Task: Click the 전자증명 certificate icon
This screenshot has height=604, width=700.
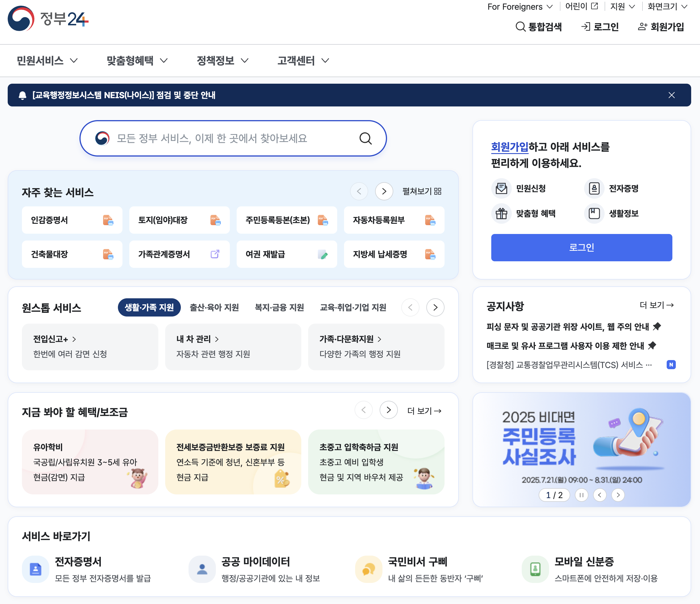Action: pyautogui.click(x=594, y=188)
